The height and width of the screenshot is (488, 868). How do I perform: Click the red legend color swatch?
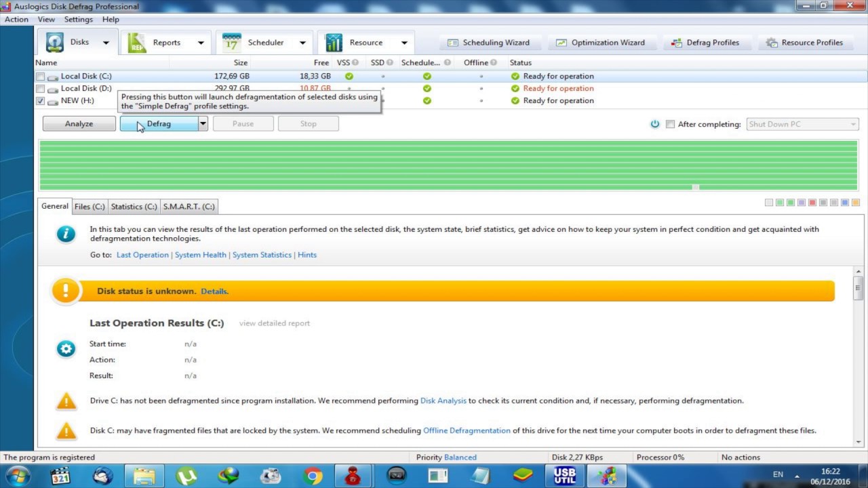point(812,203)
